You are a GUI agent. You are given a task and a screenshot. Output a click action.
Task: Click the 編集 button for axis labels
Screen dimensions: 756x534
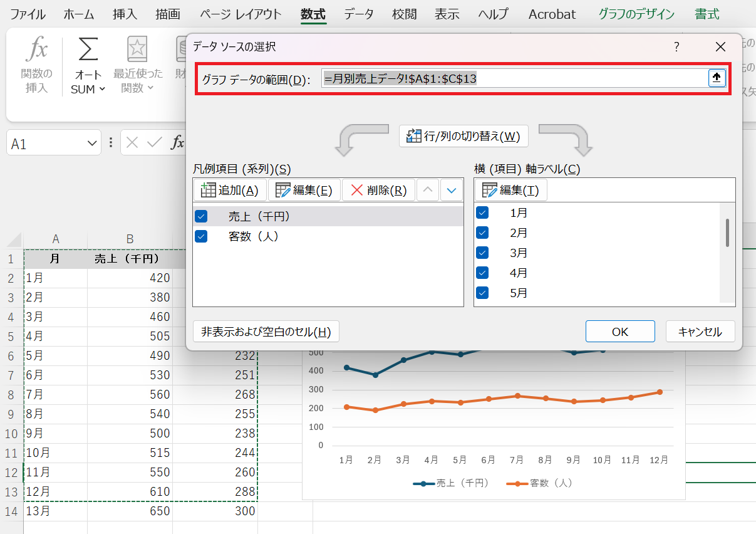click(x=511, y=190)
